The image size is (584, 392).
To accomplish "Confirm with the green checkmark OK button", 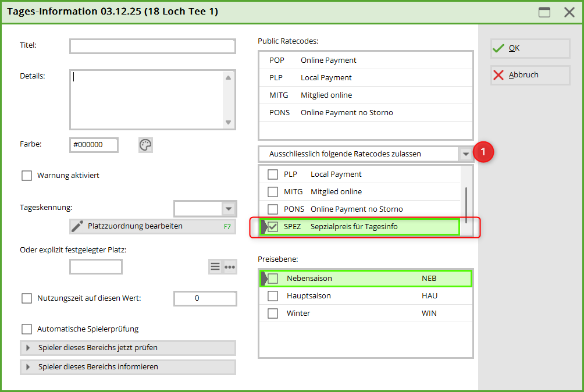I will pyautogui.click(x=530, y=48).
